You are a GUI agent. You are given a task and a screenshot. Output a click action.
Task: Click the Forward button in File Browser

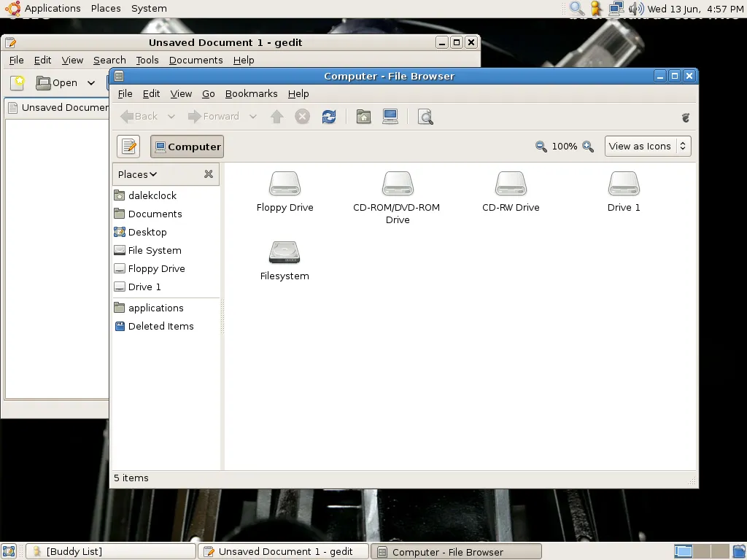tap(214, 117)
